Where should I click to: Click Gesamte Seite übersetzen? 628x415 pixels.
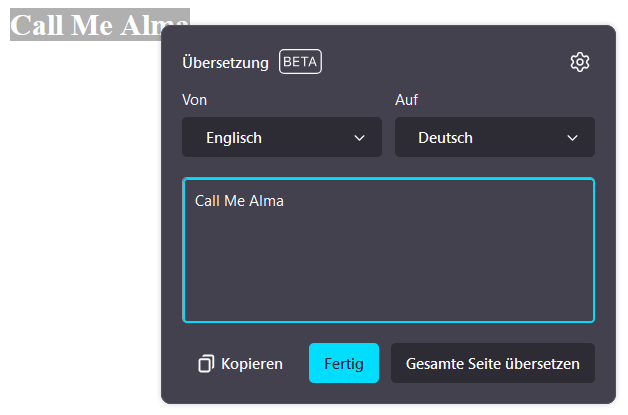click(x=492, y=364)
